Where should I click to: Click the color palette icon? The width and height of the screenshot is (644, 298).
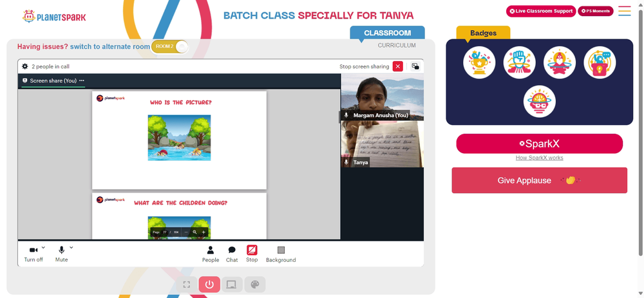coord(254,284)
